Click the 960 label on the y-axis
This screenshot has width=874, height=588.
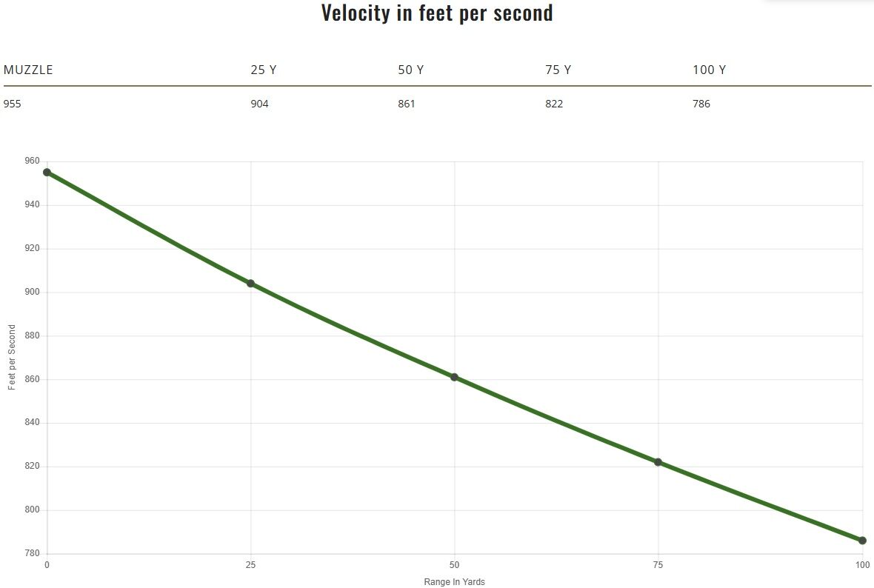tap(32, 161)
